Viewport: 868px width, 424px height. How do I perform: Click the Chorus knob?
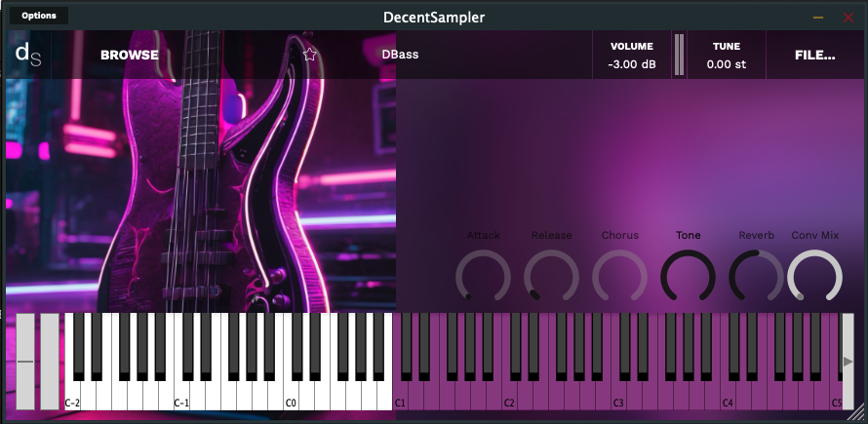(620, 276)
